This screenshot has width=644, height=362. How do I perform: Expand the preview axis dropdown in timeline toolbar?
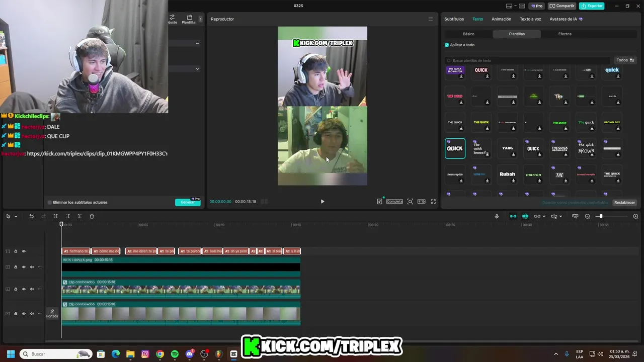pos(560,217)
